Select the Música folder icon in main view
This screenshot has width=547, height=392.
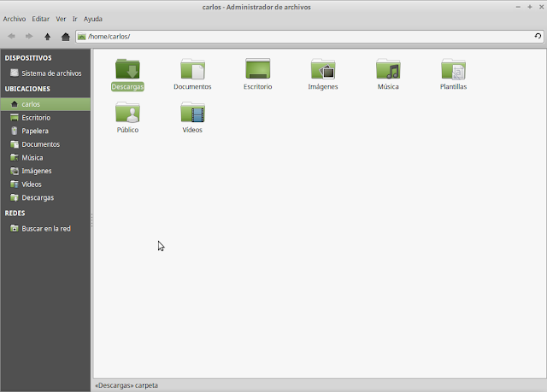388,68
